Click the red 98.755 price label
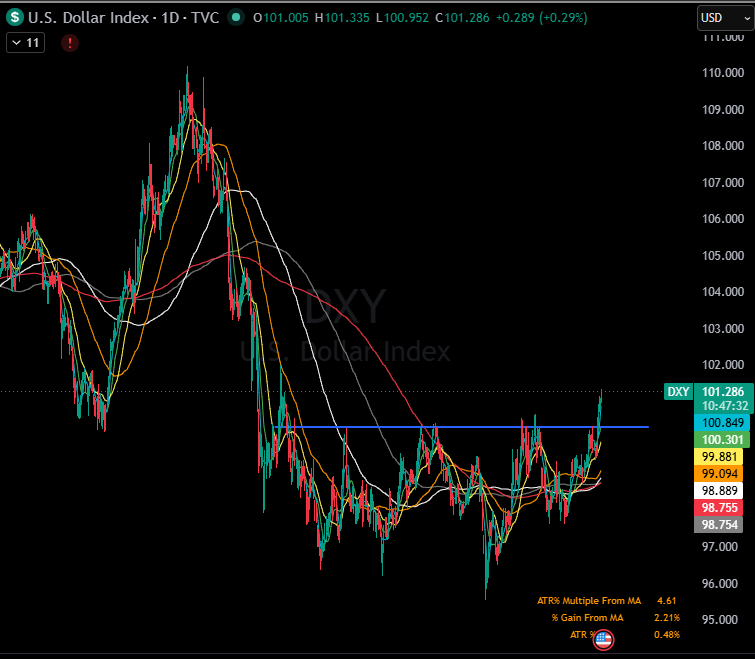Viewport: 755px width, 659px height. [x=719, y=507]
